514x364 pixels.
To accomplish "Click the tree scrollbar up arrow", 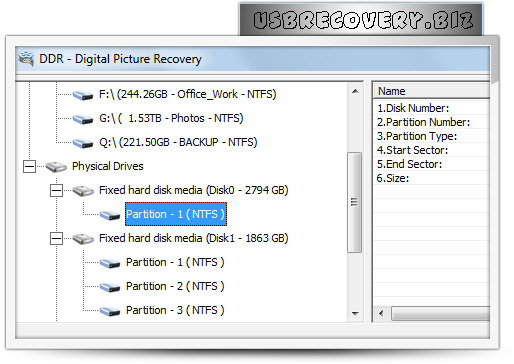I will click(x=355, y=91).
